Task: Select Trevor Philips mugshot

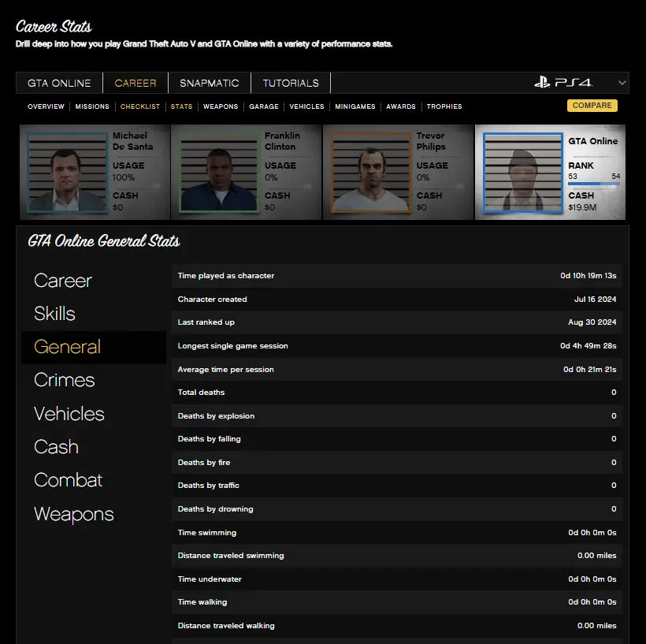Action: pos(371,173)
